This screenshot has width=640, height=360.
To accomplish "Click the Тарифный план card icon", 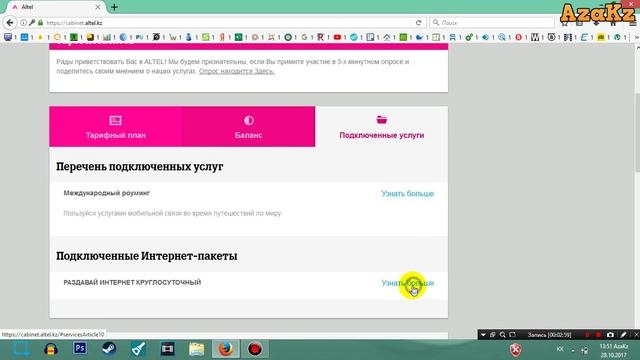I will [x=116, y=120].
